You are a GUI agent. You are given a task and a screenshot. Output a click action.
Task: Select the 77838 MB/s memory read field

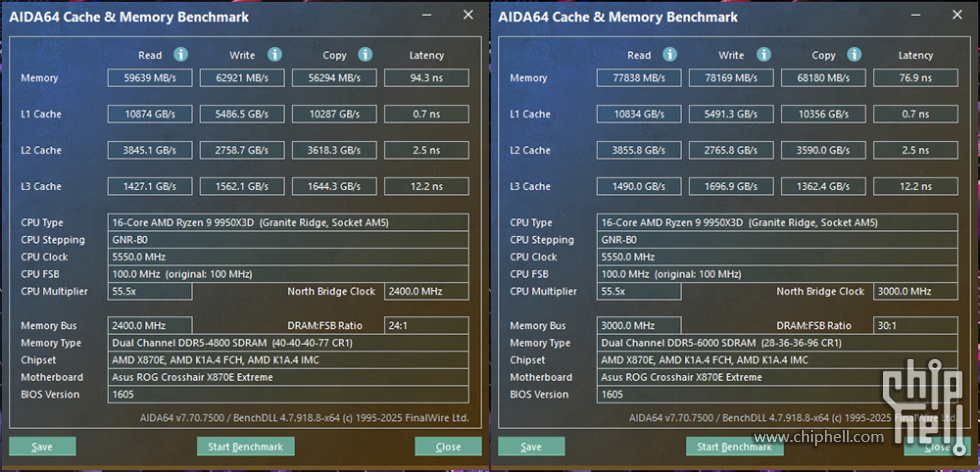tap(639, 78)
